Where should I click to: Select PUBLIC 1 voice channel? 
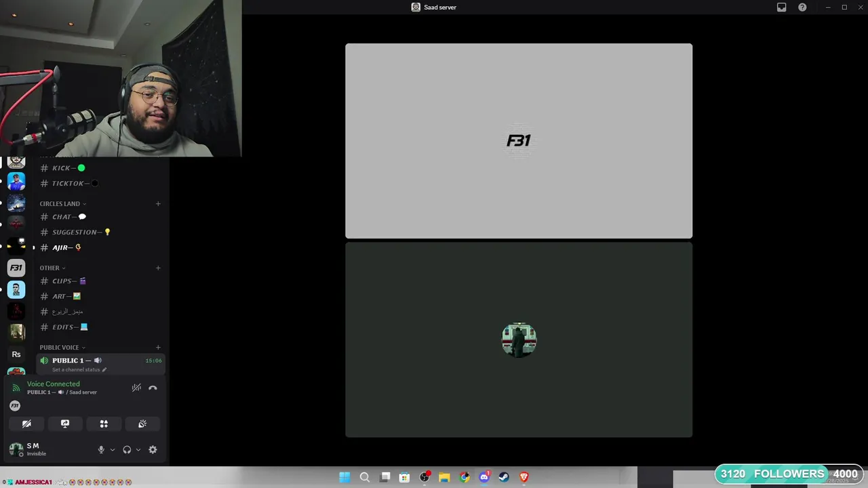click(x=100, y=364)
